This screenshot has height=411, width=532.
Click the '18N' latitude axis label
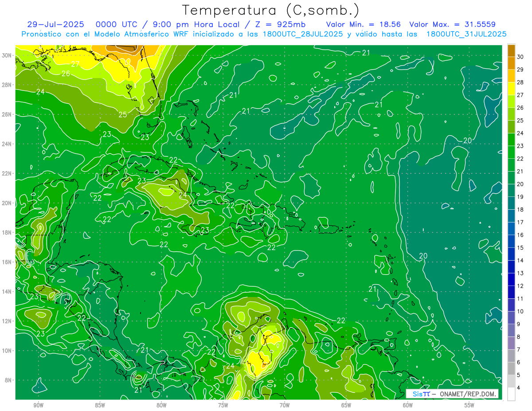pyautogui.click(x=7, y=232)
